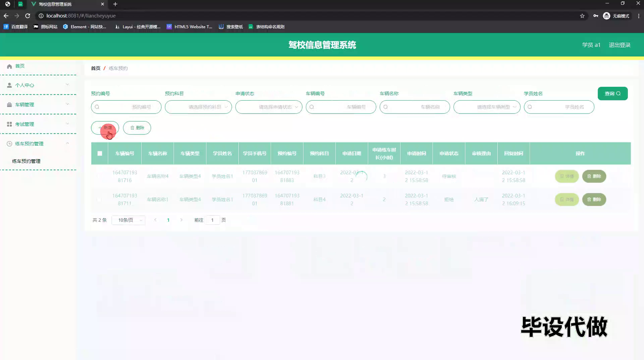Go to 首页 in the sidebar
The width and height of the screenshot is (644, 360).
(20, 66)
